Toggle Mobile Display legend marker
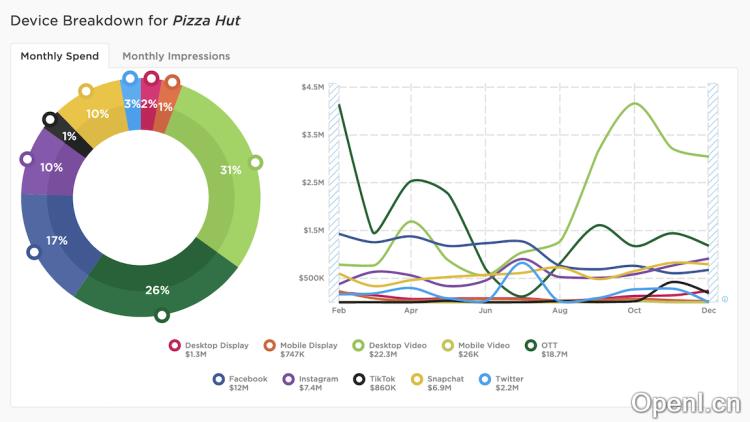This screenshot has height=422, width=750. 270,346
